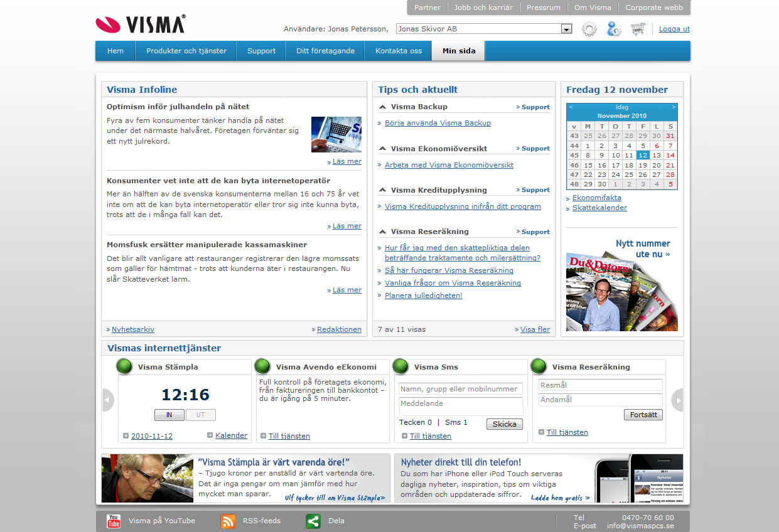Click the Idag link above the calendar
Screen dimensions: 779x532
click(622, 107)
